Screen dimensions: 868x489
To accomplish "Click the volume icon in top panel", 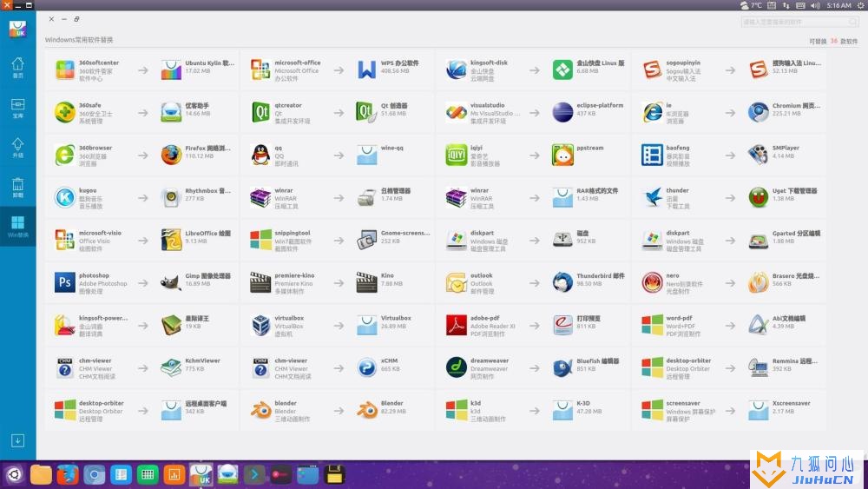I will [815, 5].
